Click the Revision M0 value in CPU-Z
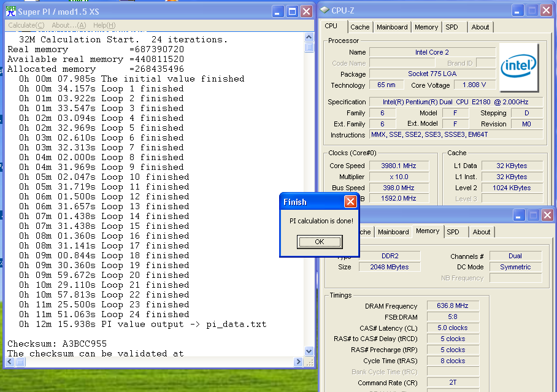Screen dimensions: 557x392 click(527, 124)
